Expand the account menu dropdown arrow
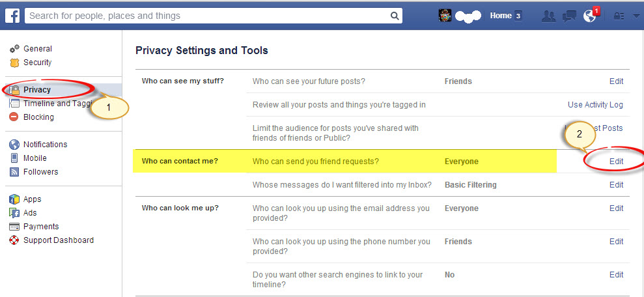 pos(636,16)
